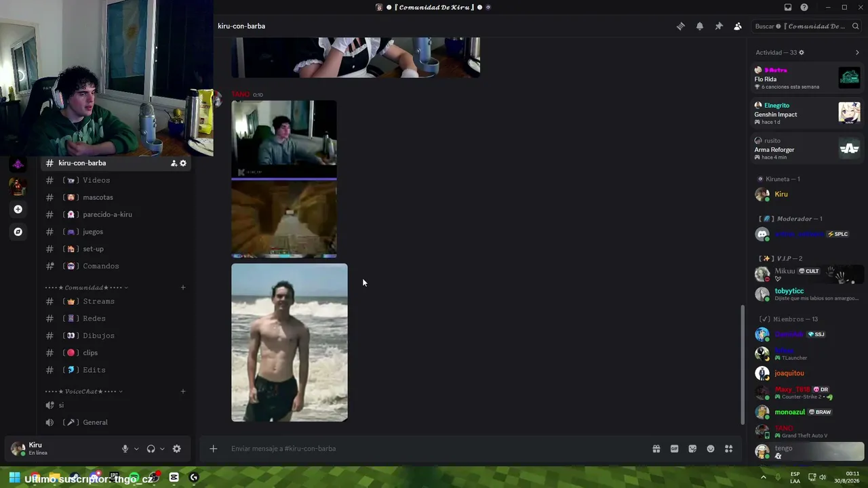Click the invite icon on kiru-con-barba channel

pos(174,163)
